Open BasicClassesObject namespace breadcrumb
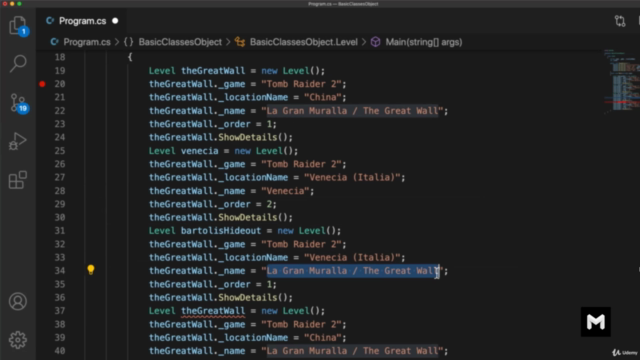 (180, 42)
